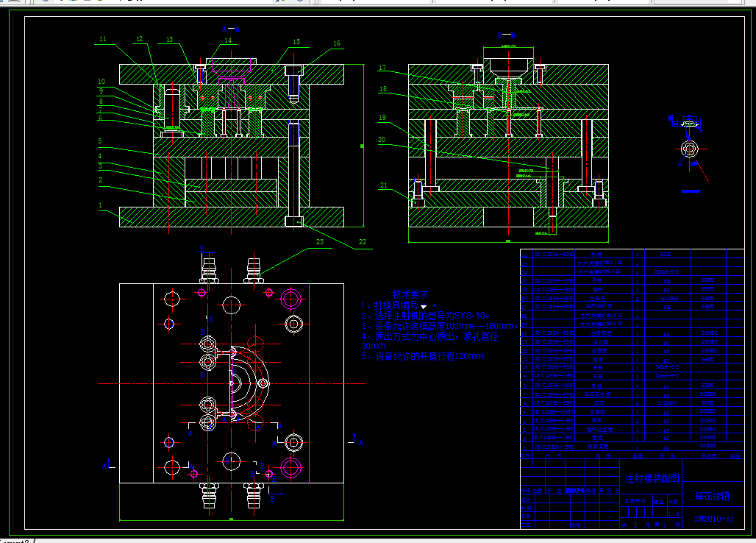
Task: Select the 注射模装配图 title block text
Action: coord(652,478)
